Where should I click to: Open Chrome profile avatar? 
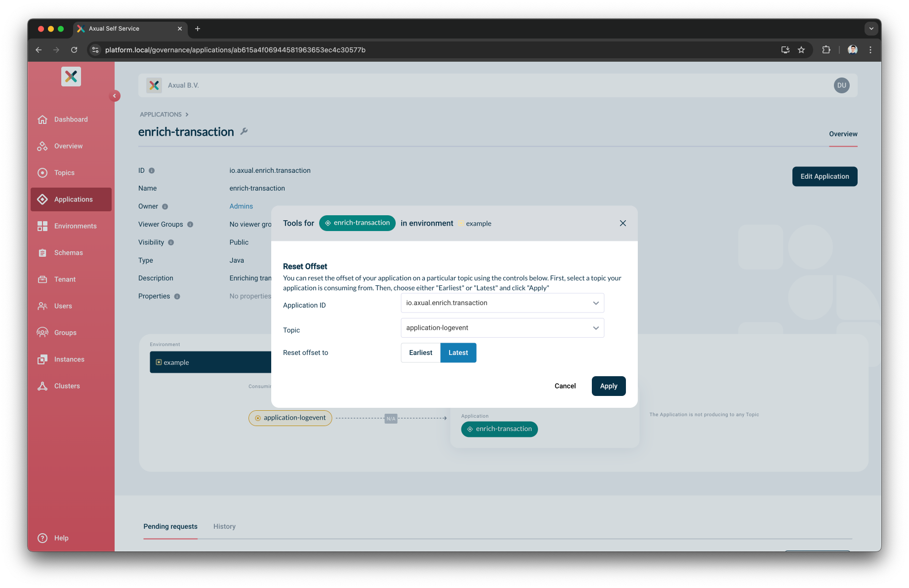coord(853,50)
